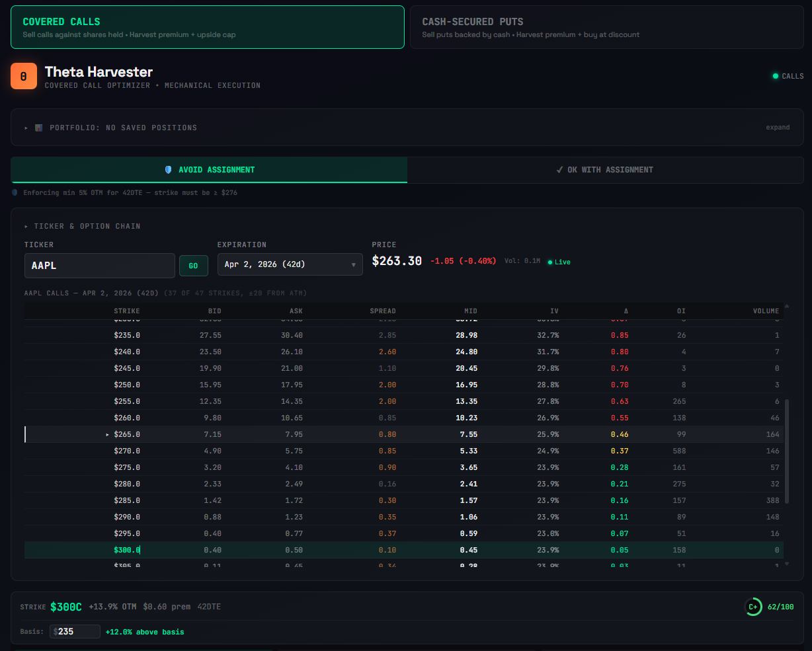The height and width of the screenshot is (651, 812).
Task: Select the Covered Calls tab
Action: click(207, 27)
